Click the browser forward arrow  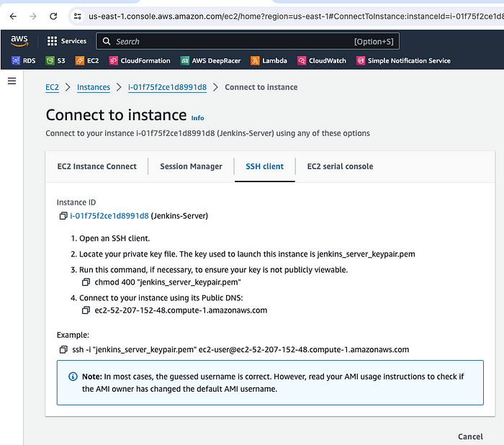tap(33, 16)
